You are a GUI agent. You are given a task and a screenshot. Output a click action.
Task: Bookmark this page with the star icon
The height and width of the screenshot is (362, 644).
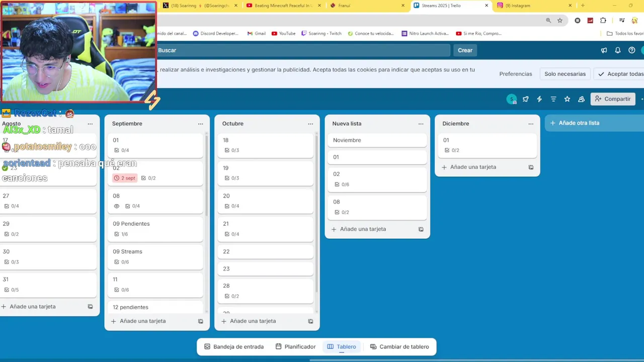(x=560, y=20)
